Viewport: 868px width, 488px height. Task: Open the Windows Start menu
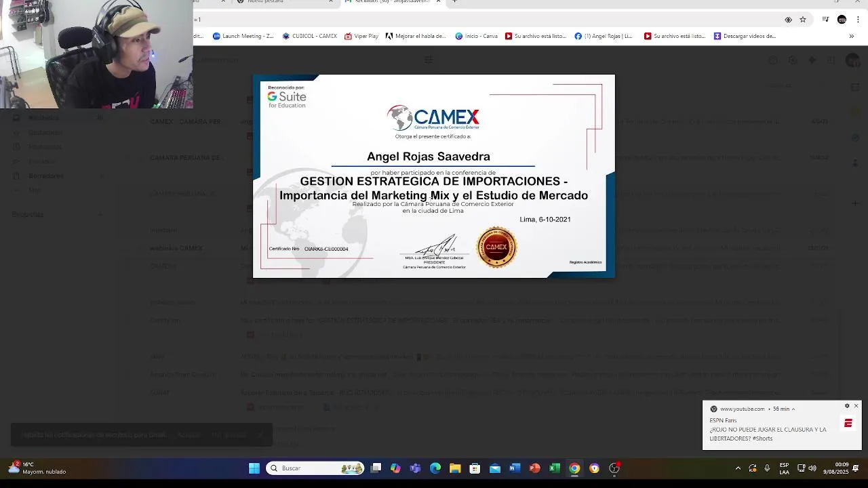(254, 468)
